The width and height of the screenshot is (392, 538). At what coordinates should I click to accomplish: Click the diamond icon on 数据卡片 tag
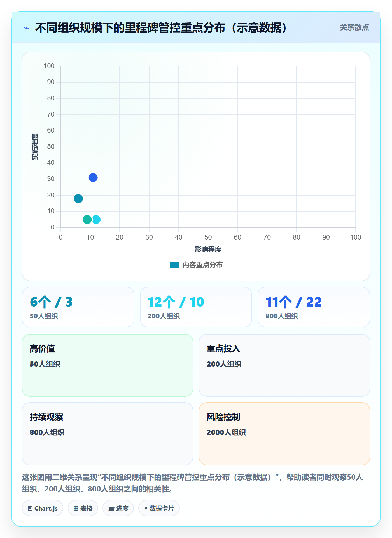146,508
